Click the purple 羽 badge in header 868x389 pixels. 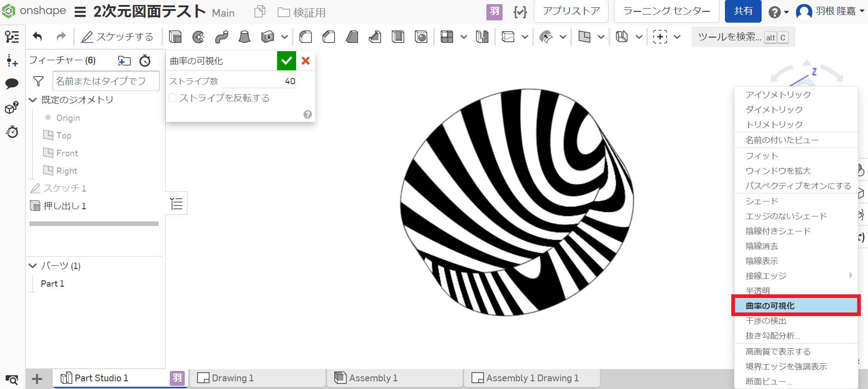click(x=494, y=12)
